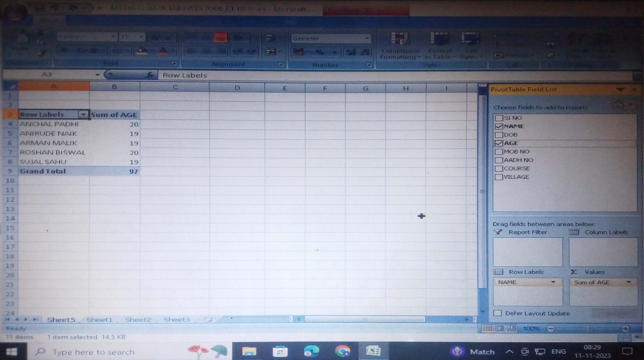Click the Grand Total cell

[43, 171]
